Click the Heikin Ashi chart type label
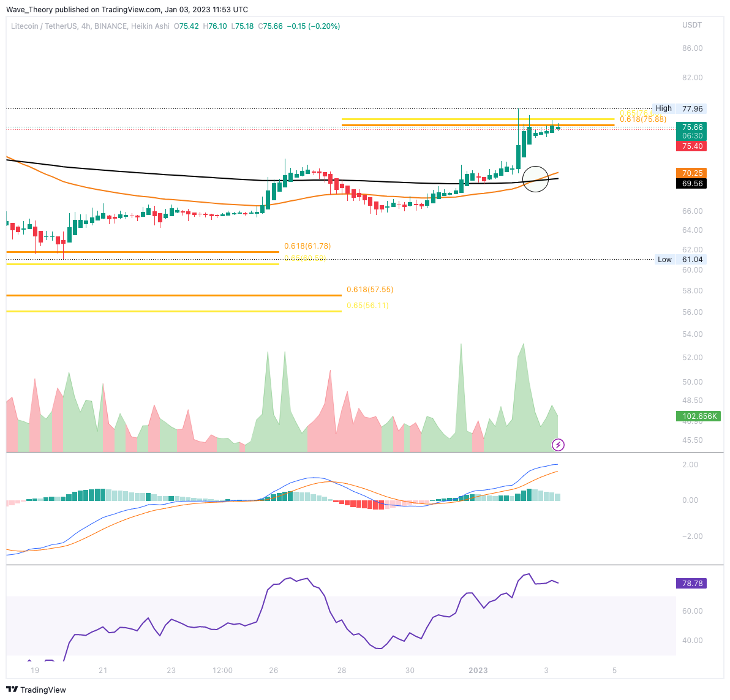The image size is (730, 700). pyautogui.click(x=149, y=26)
